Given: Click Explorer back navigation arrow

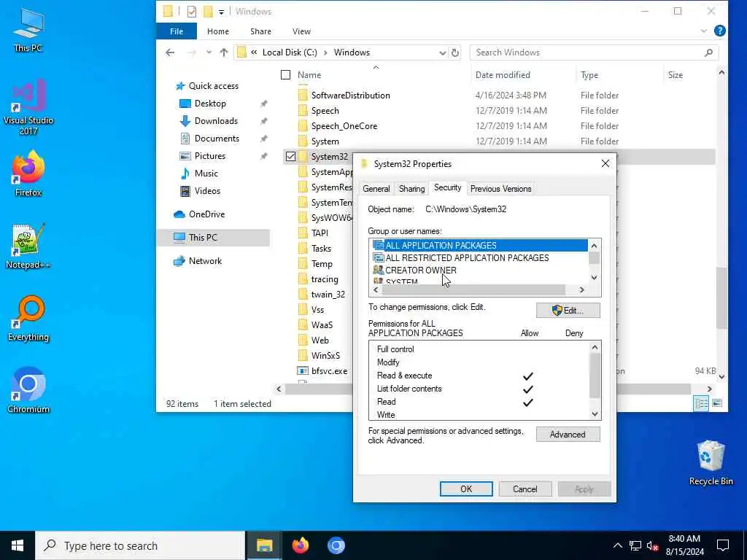Looking at the screenshot, I should (170, 52).
